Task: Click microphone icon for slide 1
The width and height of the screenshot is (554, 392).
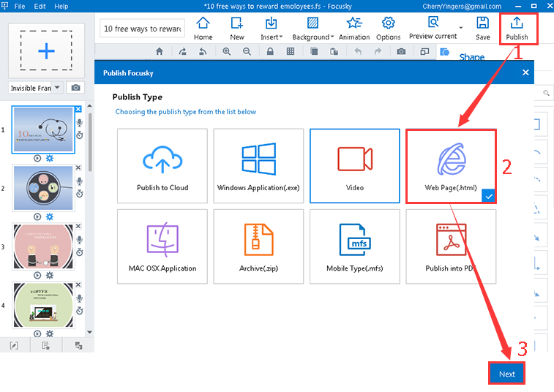Action: 80,123
